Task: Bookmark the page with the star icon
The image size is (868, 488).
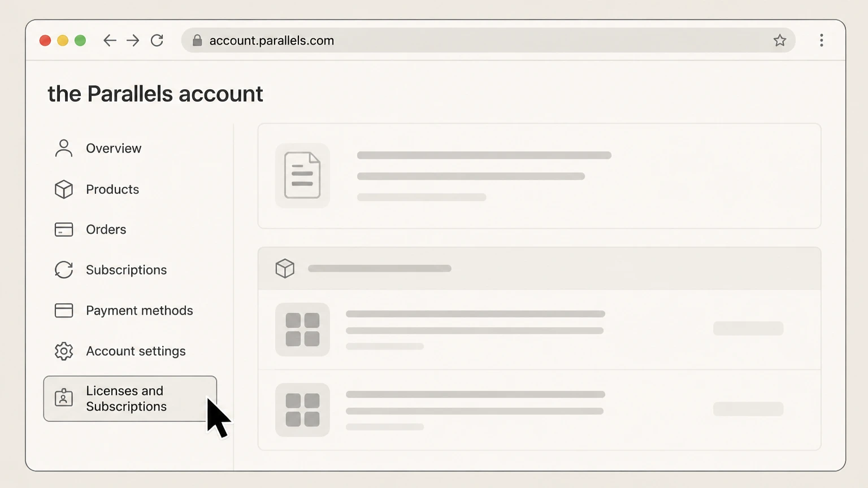Action: coord(780,40)
